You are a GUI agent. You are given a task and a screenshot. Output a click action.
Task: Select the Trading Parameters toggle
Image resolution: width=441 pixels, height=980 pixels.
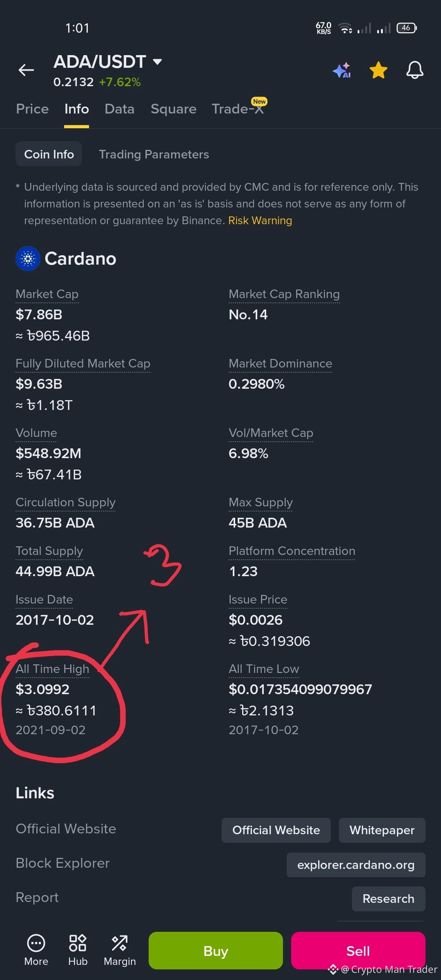coord(154,154)
